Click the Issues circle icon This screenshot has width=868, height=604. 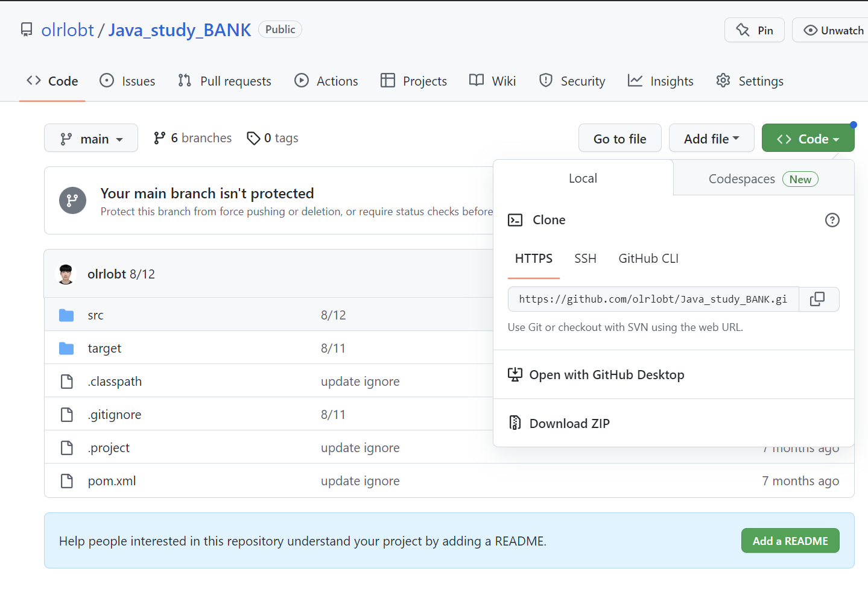click(107, 80)
